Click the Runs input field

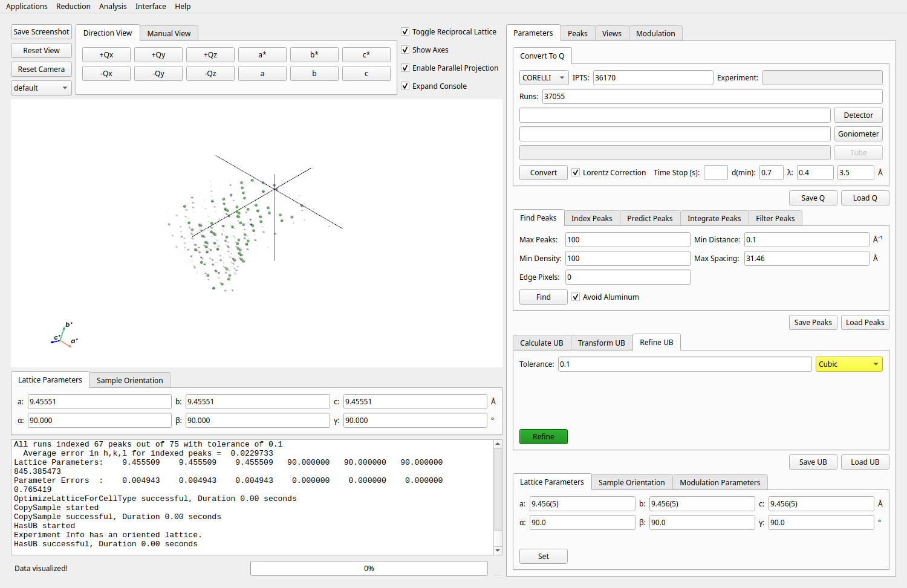click(x=712, y=96)
